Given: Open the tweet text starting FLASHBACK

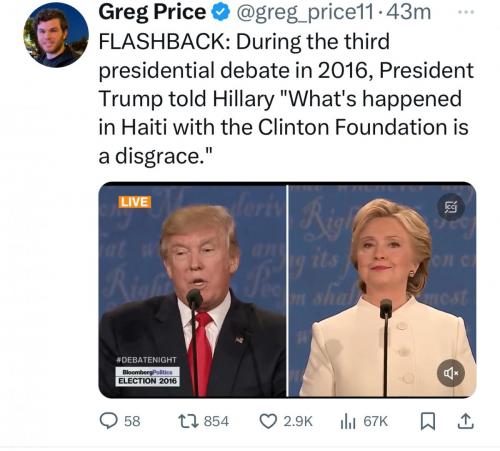Looking at the screenshot, I should point(286,99).
